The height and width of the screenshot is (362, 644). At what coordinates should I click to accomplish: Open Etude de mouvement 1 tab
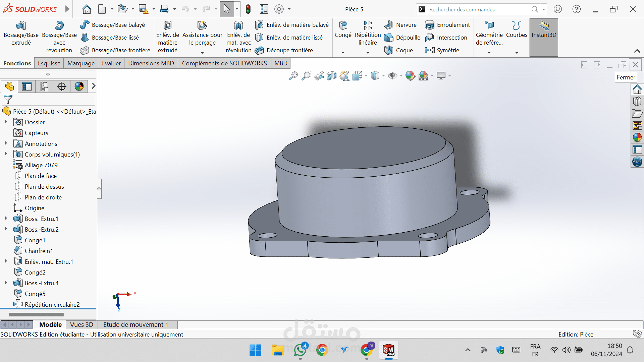coord(136,324)
